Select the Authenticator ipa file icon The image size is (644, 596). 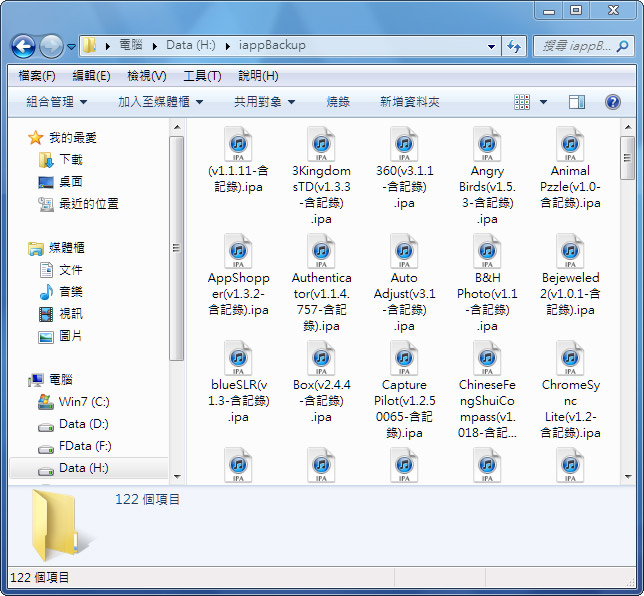[x=321, y=251]
